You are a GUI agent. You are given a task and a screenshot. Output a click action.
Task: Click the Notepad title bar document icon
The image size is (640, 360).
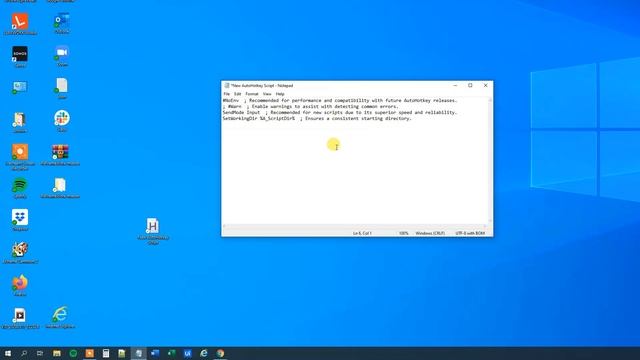227,85
